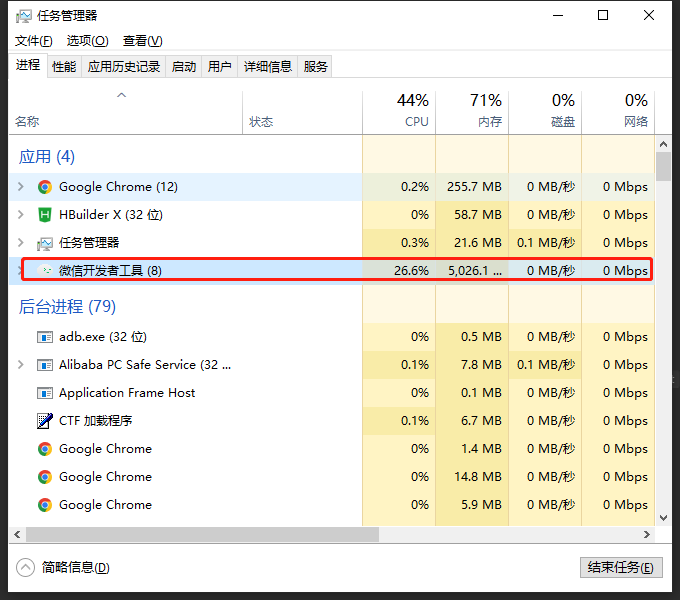Sort by the 0% 网络 column header
680x600 pixels.
pos(618,112)
